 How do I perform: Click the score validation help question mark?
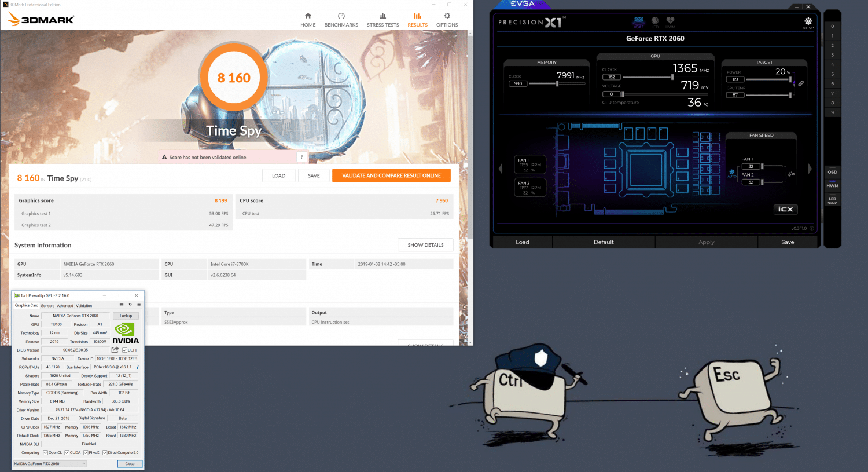point(301,157)
